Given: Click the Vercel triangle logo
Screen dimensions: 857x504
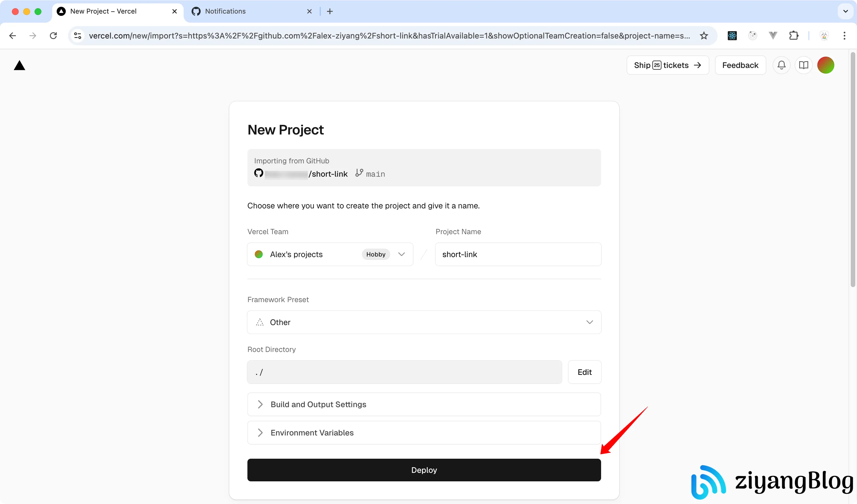Looking at the screenshot, I should (19, 65).
